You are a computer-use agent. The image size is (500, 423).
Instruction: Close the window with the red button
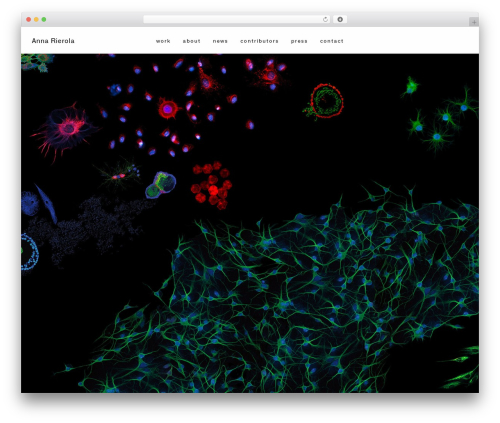tap(29, 19)
